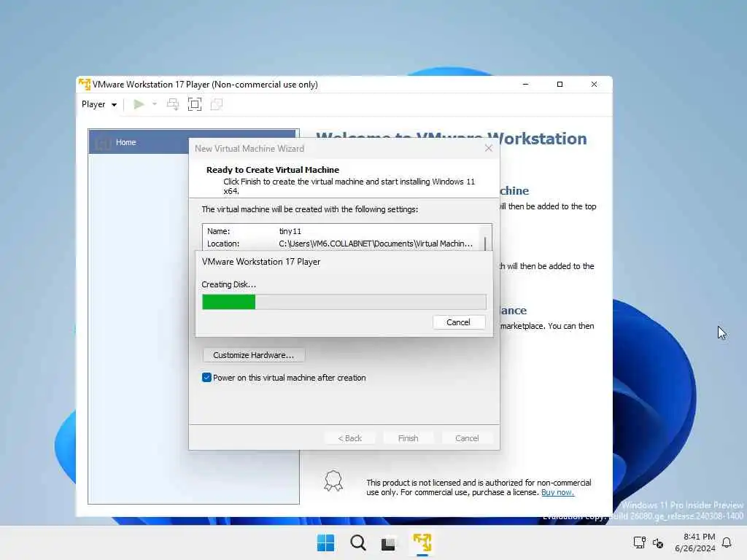747x560 pixels.
Task: Open the Player dropdown menu
Action: point(99,104)
